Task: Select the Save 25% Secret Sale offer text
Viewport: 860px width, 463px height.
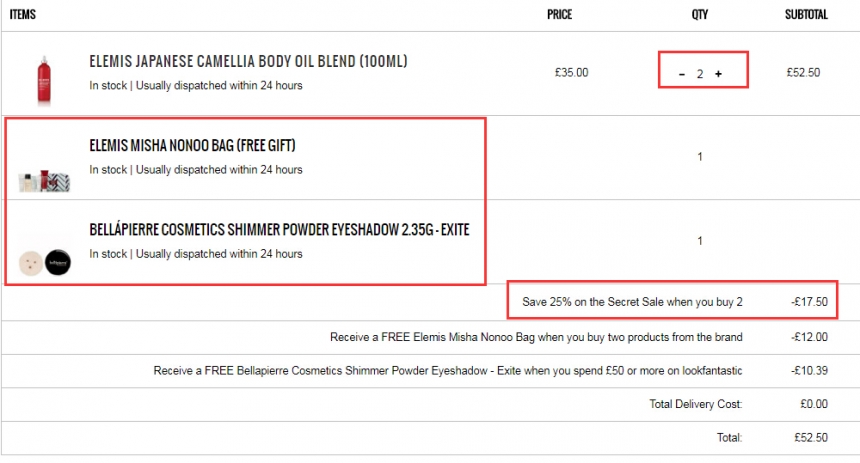Action: pos(632,302)
